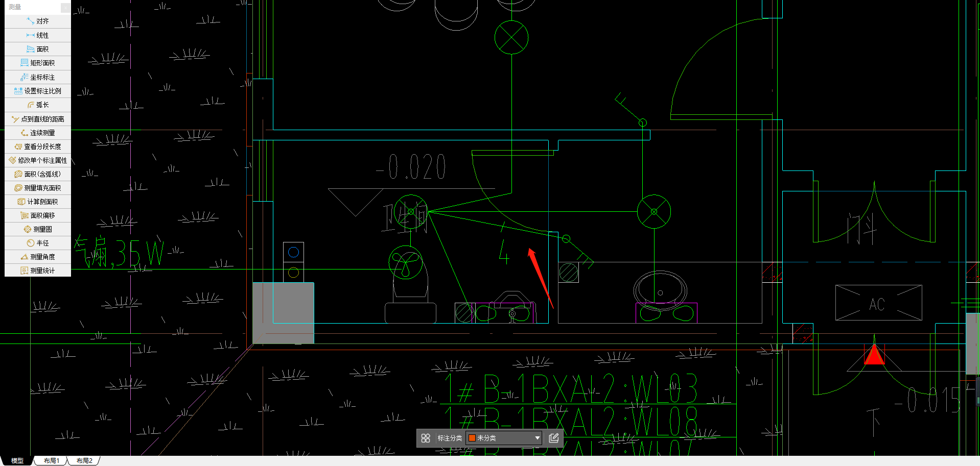Click the -0.020 elevation text
This screenshot has width=980, height=466.
point(411,167)
